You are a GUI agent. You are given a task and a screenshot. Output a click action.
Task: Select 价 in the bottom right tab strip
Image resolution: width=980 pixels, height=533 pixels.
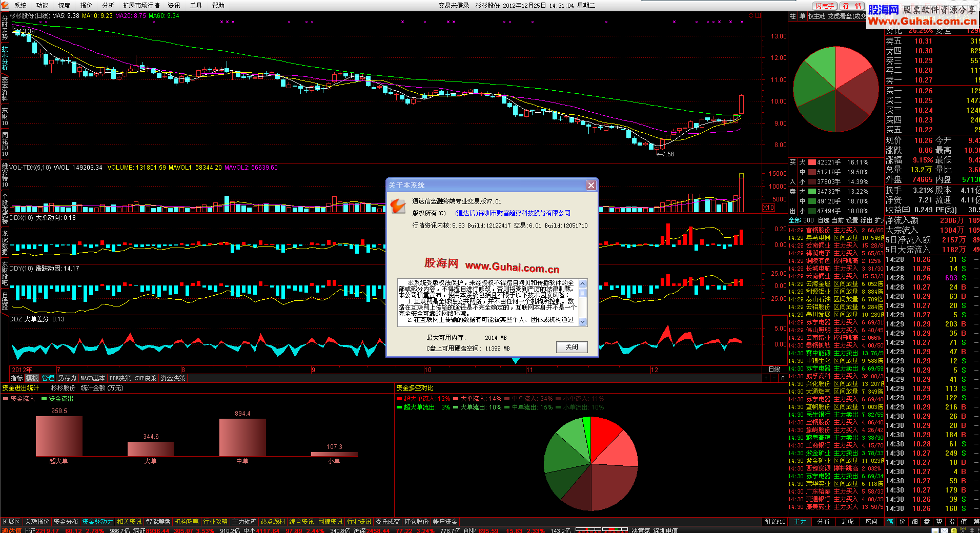pos(902,521)
